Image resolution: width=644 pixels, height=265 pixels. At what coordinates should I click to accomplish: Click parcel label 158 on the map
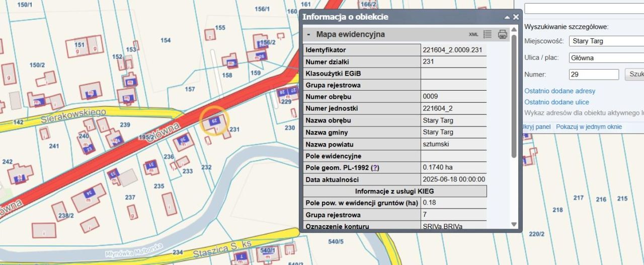[x=227, y=76]
